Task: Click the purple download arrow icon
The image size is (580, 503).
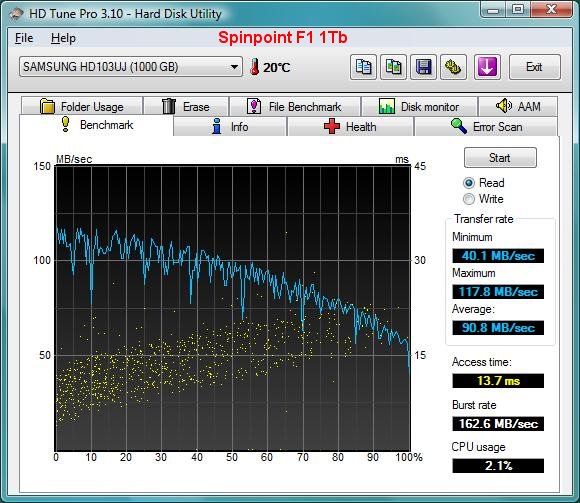Action: pos(488,67)
